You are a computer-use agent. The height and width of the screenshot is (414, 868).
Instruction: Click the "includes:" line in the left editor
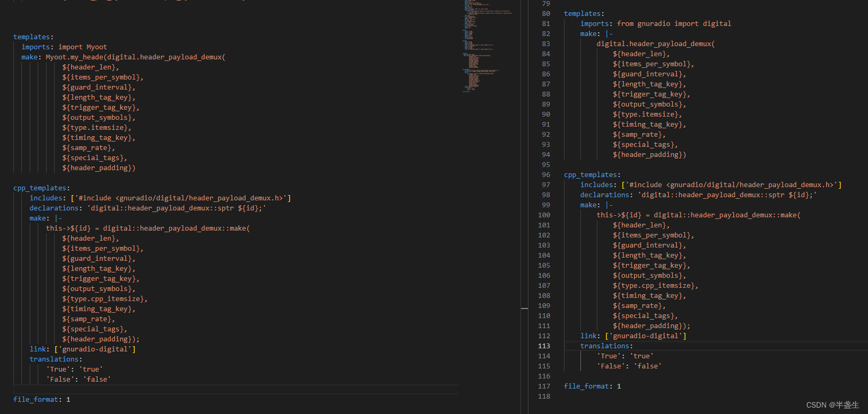(x=160, y=198)
